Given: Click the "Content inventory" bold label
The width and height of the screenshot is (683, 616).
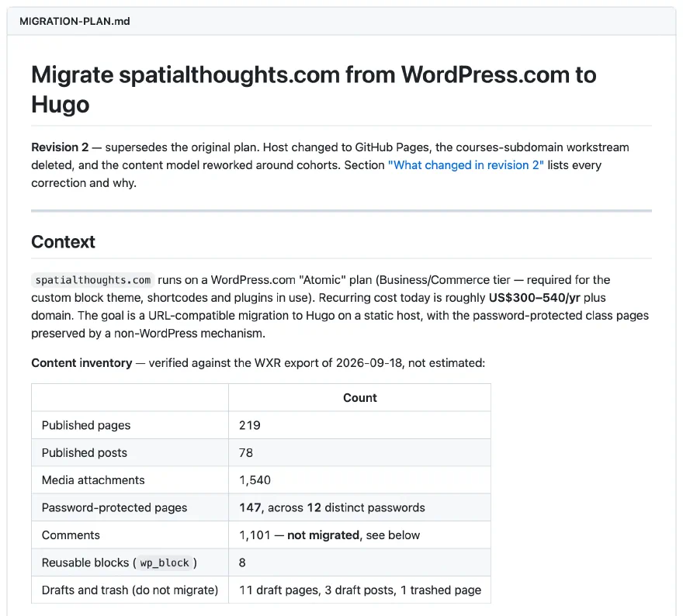Looking at the screenshot, I should coord(81,363).
